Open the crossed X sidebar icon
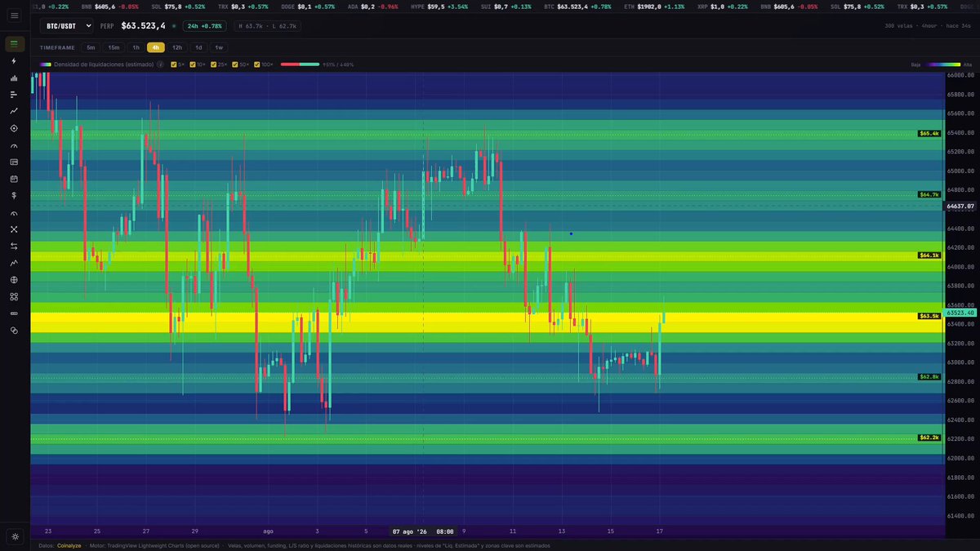Screen dimensions: 980x551 14,229
